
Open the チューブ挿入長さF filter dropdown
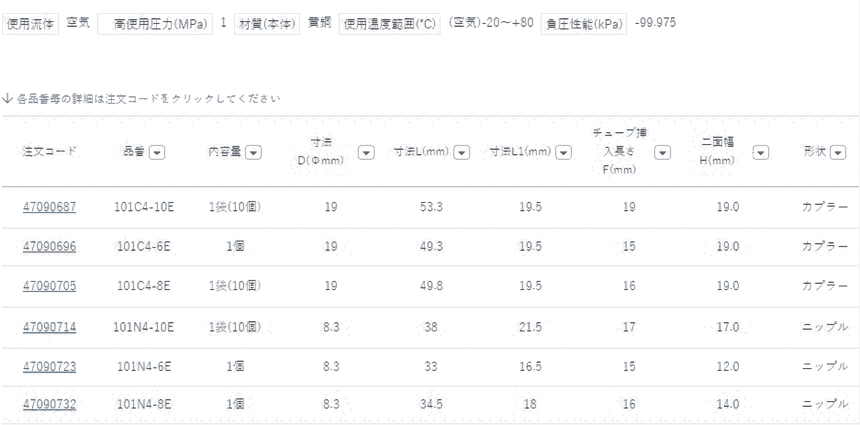pyautogui.click(x=661, y=152)
